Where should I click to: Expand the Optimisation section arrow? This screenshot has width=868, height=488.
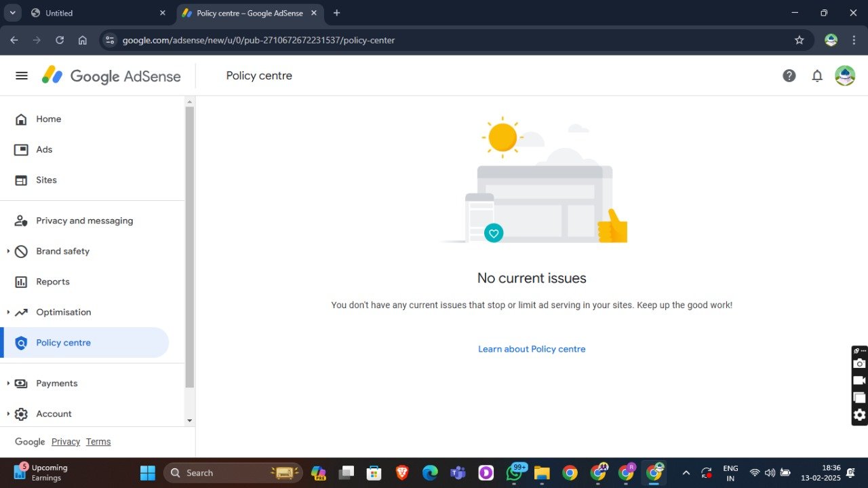click(8, 312)
